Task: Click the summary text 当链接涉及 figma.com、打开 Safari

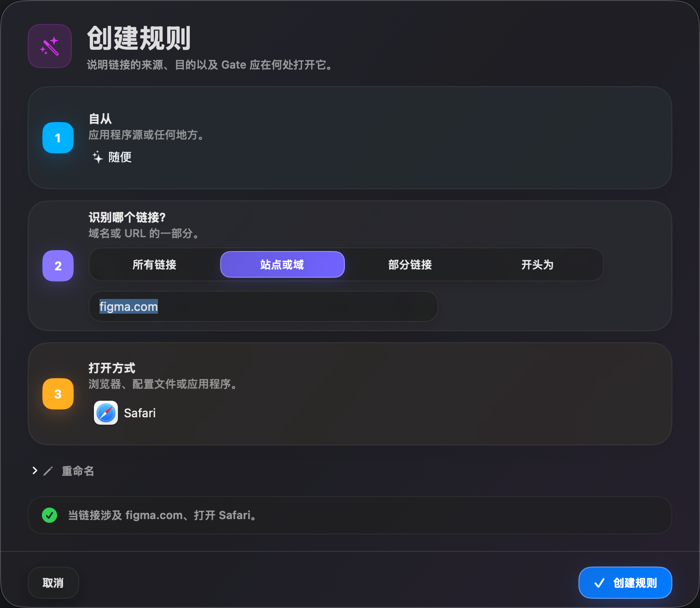Action: [x=162, y=515]
